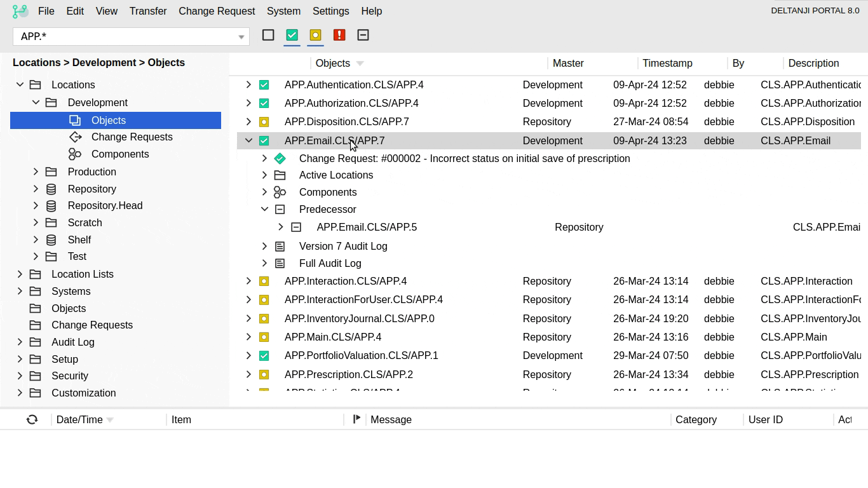Refresh the message log panel
This screenshot has height=488, width=868.
pyautogui.click(x=32, y=419)
